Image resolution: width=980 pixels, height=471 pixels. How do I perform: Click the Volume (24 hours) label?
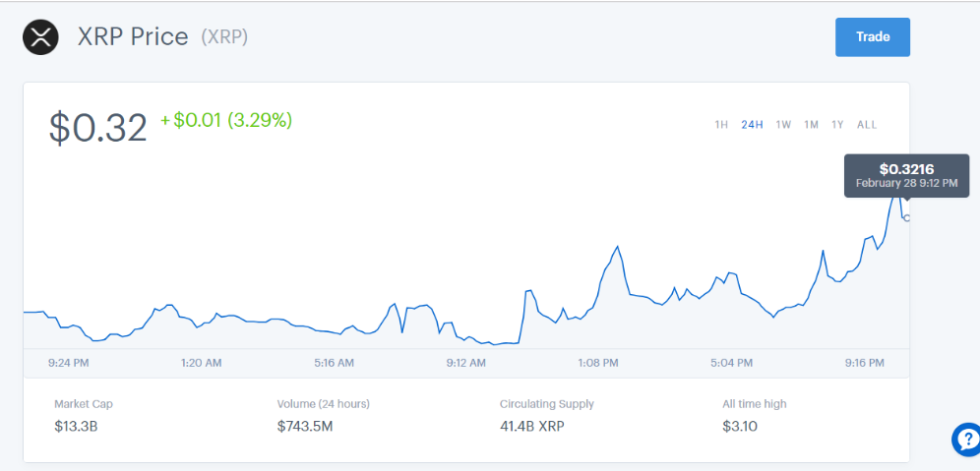click(323, 404)
